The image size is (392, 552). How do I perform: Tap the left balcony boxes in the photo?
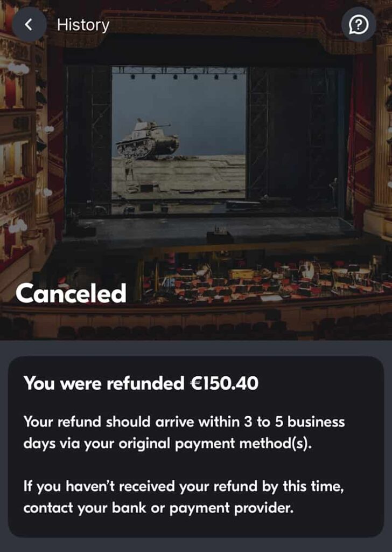(x=18, y=158)
